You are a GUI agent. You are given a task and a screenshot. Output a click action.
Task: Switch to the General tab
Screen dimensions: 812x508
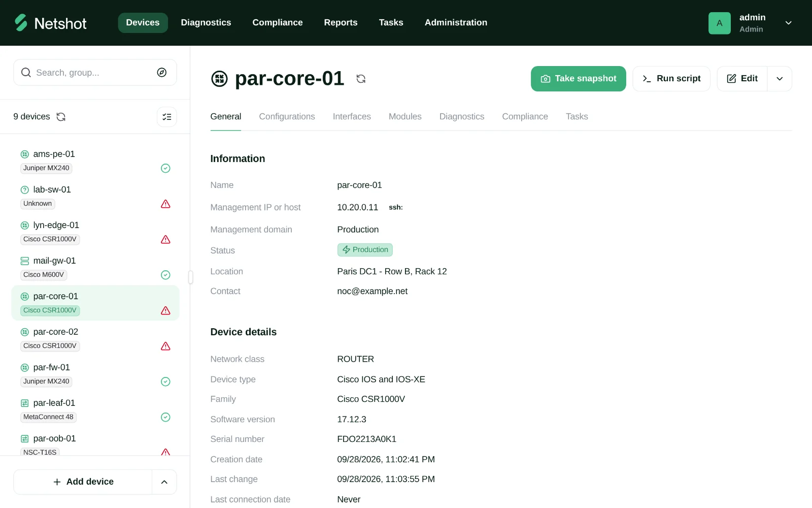pos(226,117)
